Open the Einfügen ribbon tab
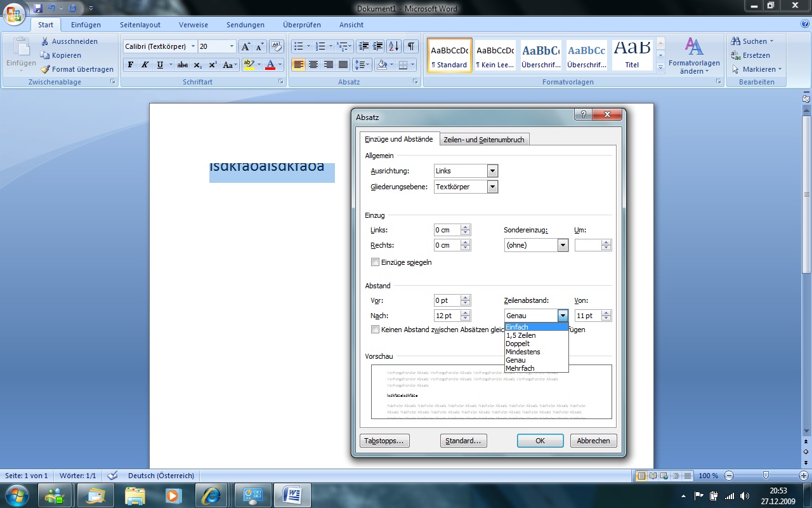 (86, 25)
